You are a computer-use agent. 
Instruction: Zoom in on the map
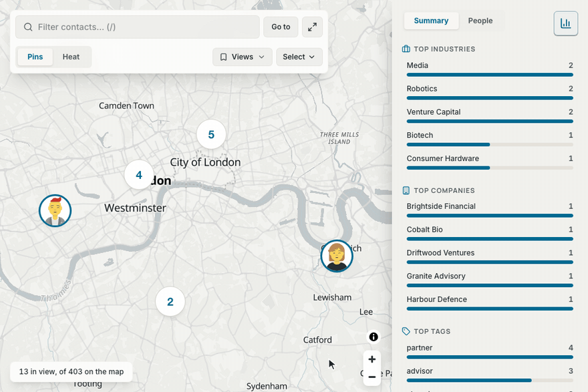372,359
